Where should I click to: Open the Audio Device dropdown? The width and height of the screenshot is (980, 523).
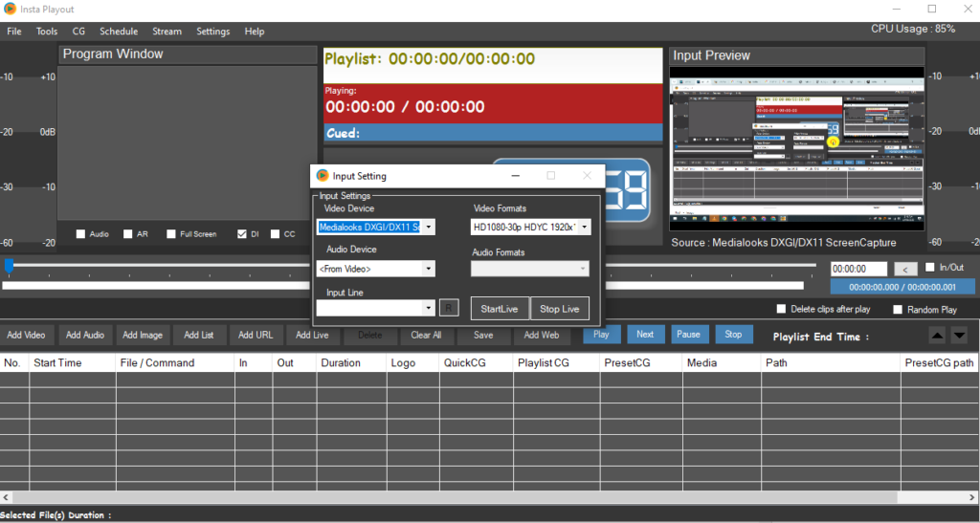tap(429, 270)
